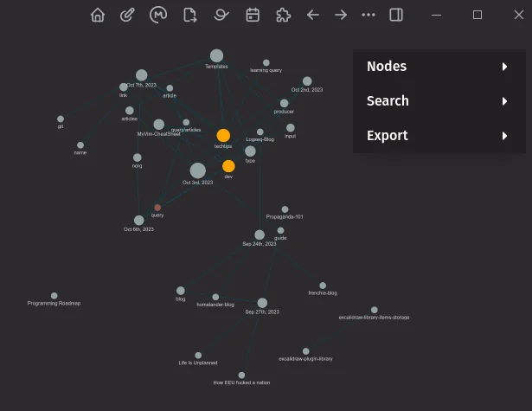Navigate forward with right arrow
Image resolution: width=532 pixels, height=411 pixels.
[x=341, y=15]
